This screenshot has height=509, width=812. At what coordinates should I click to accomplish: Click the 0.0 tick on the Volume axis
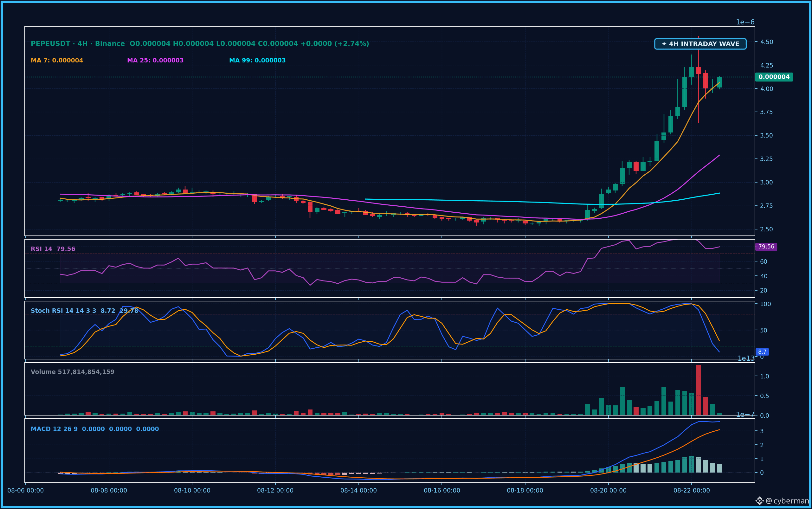[x=764, y=416]
